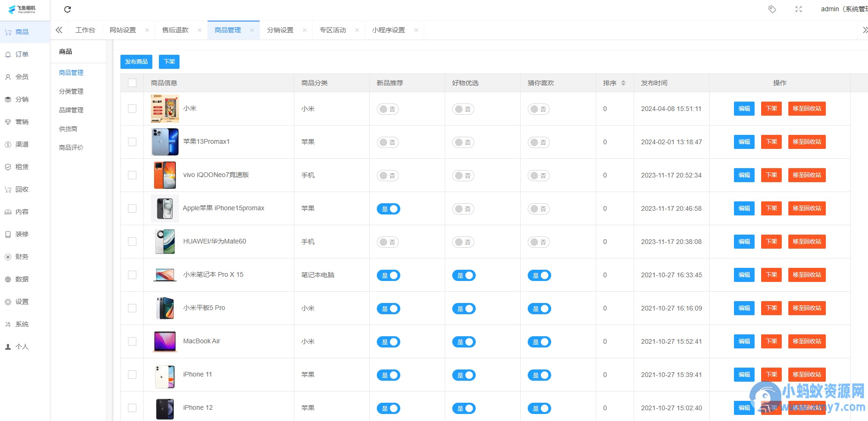The image size is (868, 421).
Task: Click the top 下架 batch button
Action: 169,62
